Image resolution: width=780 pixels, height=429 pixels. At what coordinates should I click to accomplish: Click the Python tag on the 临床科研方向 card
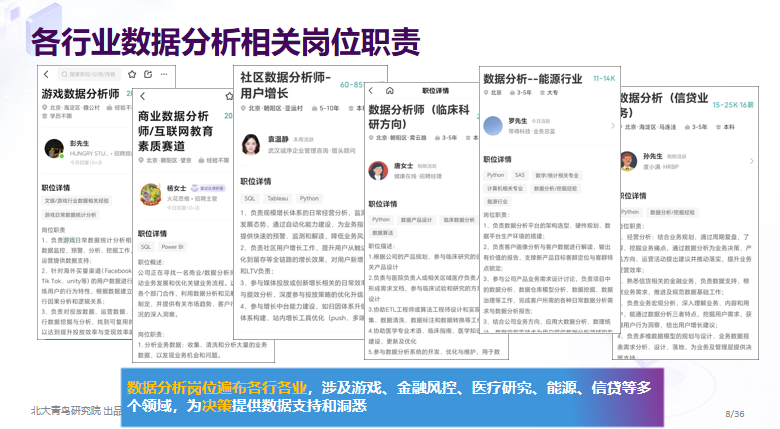point(381,219)
